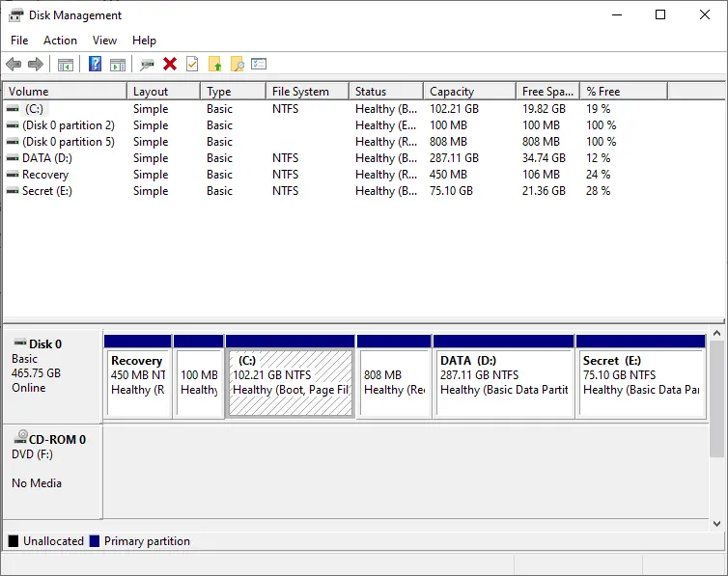Click the settings list view toolbar icon
The image size is (728, 576).
[259, 64]
